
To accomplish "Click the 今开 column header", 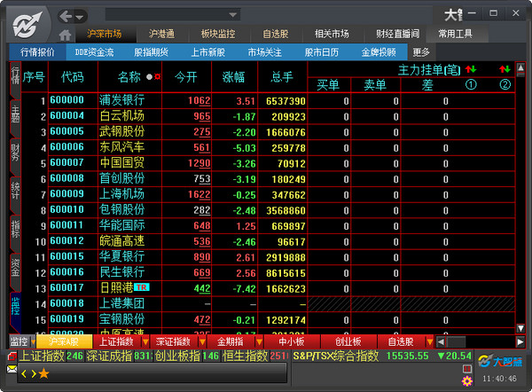I will coord(186,77).
